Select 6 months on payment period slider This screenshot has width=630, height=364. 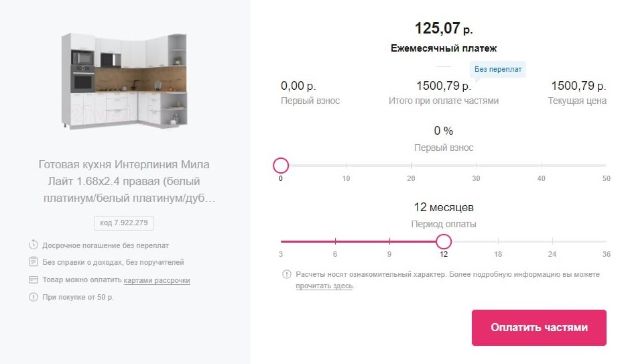(x=335, y=241)
